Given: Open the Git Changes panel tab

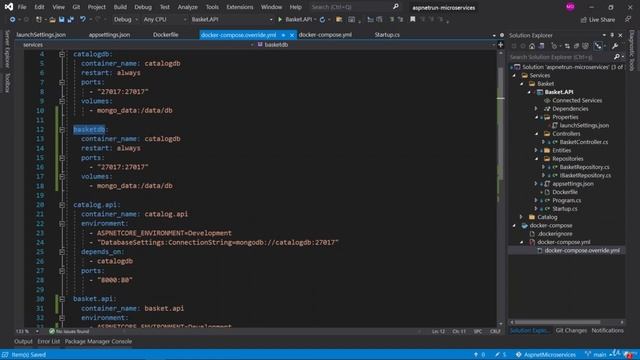Looking at the screenshot, I should point(571,331).
